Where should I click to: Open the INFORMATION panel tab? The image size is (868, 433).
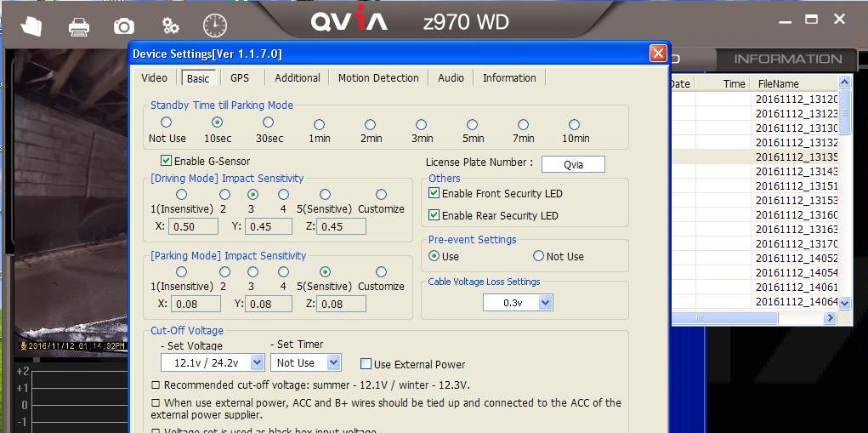(x=788, y=59)
